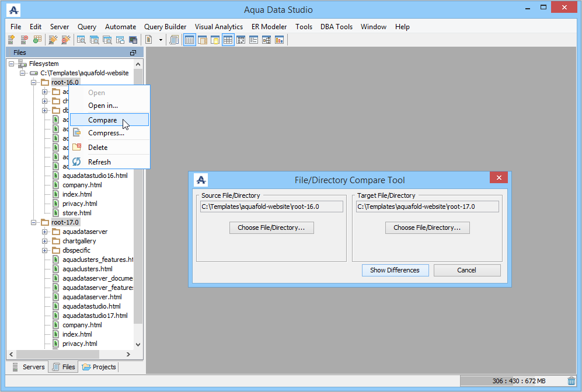The width and height of the screenshot is (582, 392).
Task: Expand the chartgallery folder under root-17.0
Action: tap(44, 241)
